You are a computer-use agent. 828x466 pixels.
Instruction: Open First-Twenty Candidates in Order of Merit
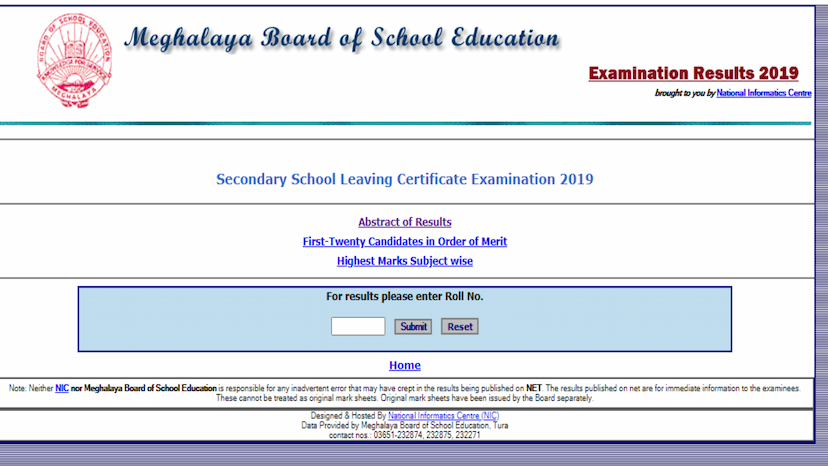[x=404, y=241]
